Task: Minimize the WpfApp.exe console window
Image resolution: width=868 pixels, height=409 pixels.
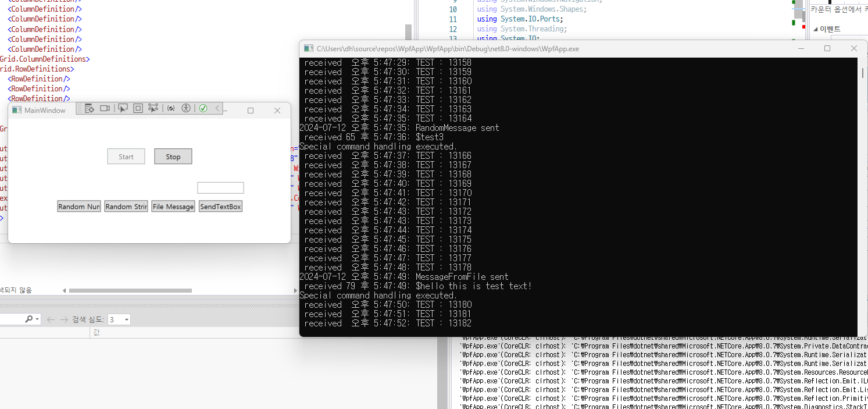Action: pyautogui.click(x=801, y=49)
